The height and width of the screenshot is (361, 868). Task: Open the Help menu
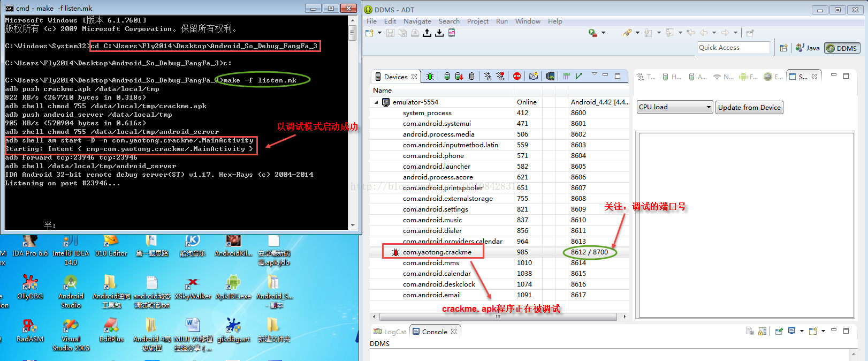point(555,21)
